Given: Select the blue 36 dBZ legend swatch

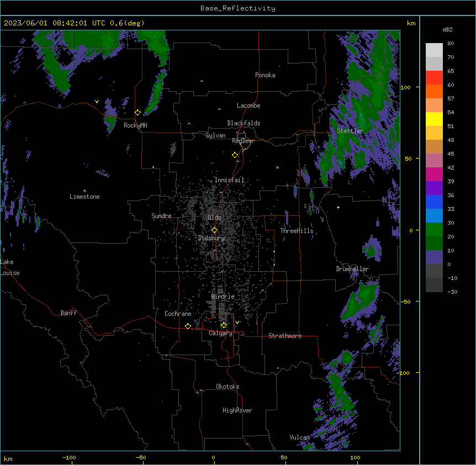Looking at the screenshot, I should [434, 202].
